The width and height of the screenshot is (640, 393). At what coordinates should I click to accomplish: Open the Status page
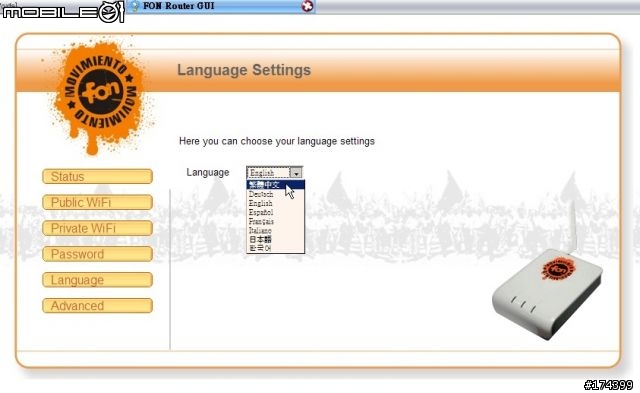pyautogui.click(x=97, y=177)
